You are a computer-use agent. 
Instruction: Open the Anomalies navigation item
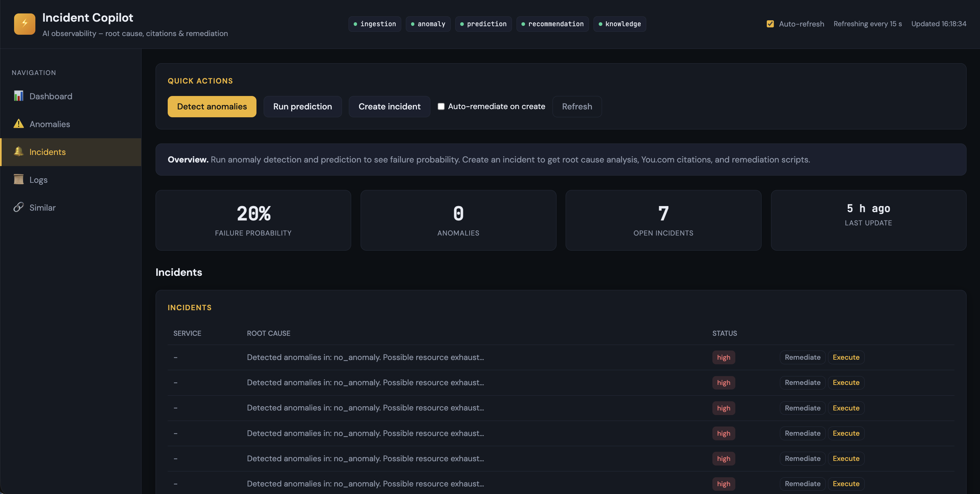click(49, 124)
